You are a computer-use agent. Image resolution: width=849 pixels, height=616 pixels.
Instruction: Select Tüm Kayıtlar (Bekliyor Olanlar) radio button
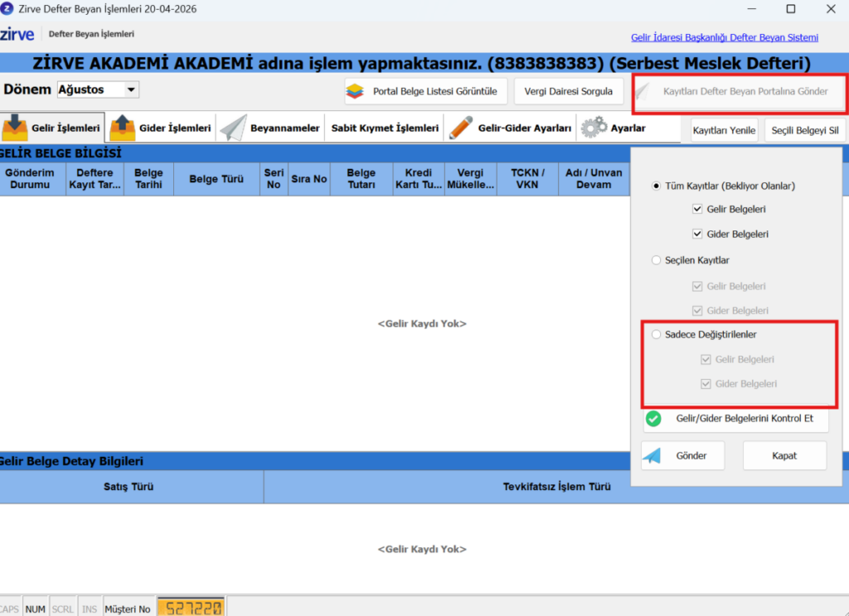coord(656,186)
